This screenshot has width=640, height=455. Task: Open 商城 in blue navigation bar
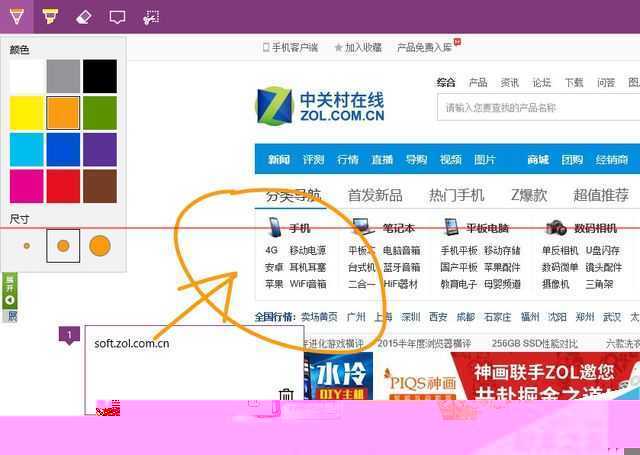tap(538, 160)
